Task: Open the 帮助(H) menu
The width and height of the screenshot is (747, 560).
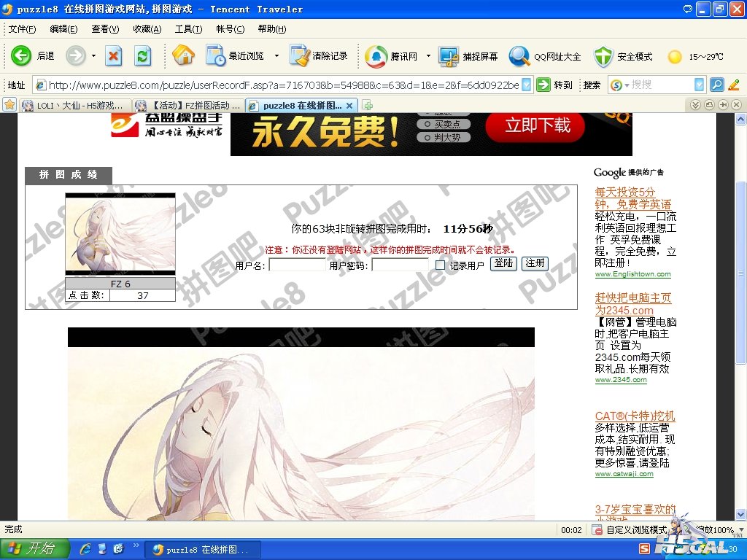Action: pos(272,29)
